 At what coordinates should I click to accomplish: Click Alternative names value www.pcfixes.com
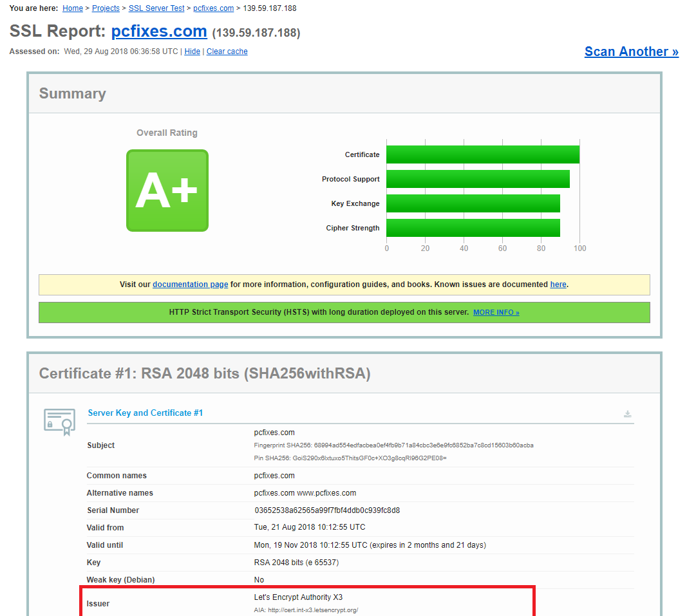click(x=326, y=493)
